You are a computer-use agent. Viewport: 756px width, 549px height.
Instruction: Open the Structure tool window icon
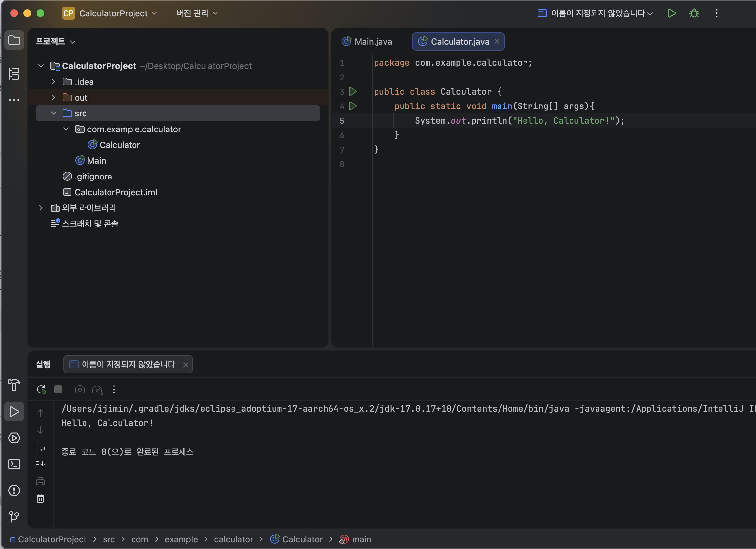(x=14, y=74)
